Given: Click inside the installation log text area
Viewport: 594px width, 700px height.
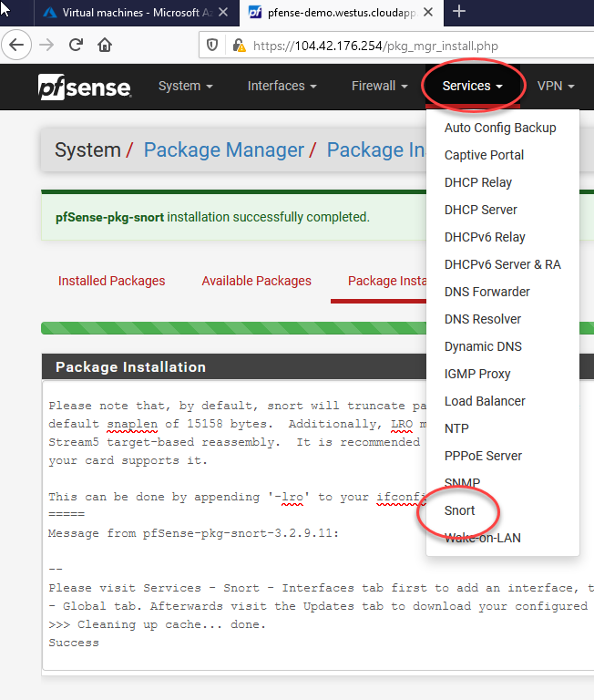Looking at the screenshot, I should pos(234,525).
